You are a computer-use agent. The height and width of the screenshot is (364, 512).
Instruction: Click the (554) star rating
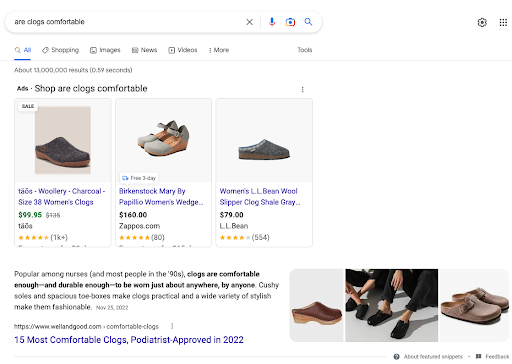point(244,237)
